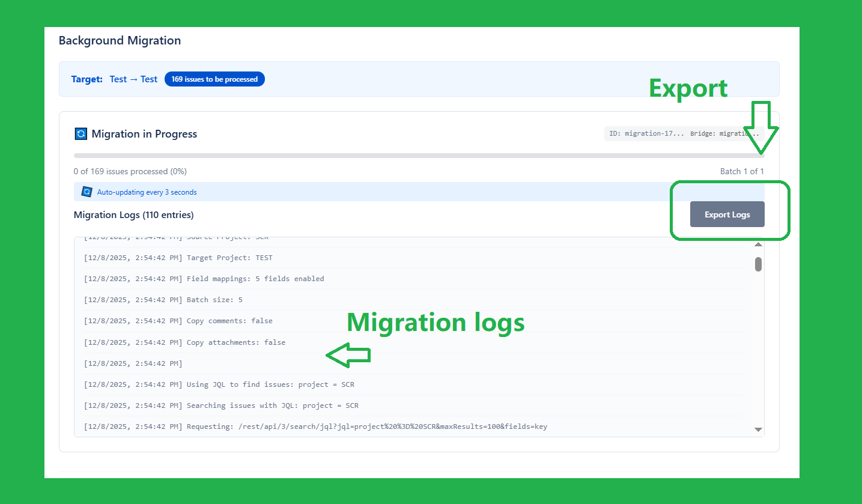The height and width of the screenshot is (504, 862).
Task: Select the 'Copy comments: false' log entry
Action: click(x=413, y=321)
